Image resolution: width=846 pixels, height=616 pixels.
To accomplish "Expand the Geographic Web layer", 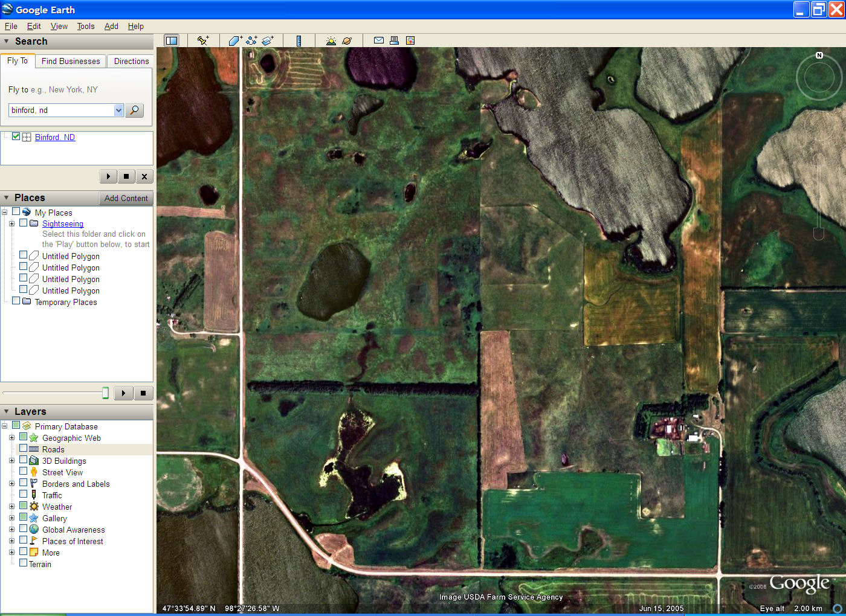I will [x=11, y=437].
